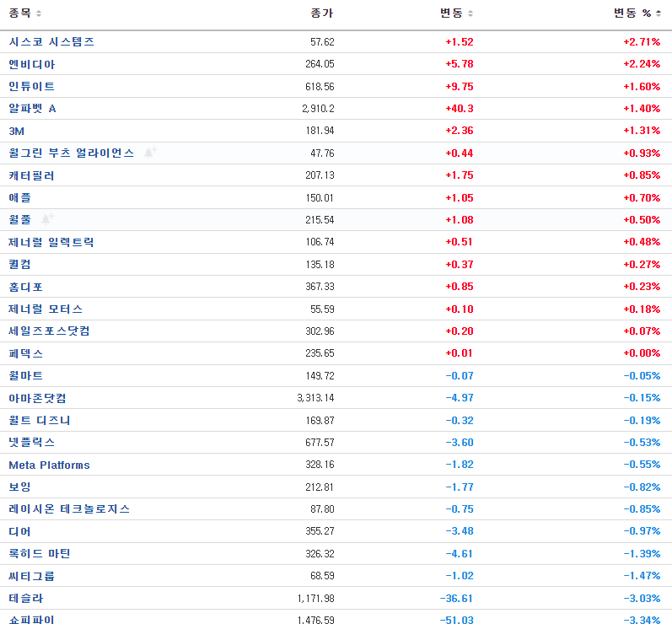Open 씨티그룹 stock link
This screenshot has height=624, width=672.
coord(32,576)
